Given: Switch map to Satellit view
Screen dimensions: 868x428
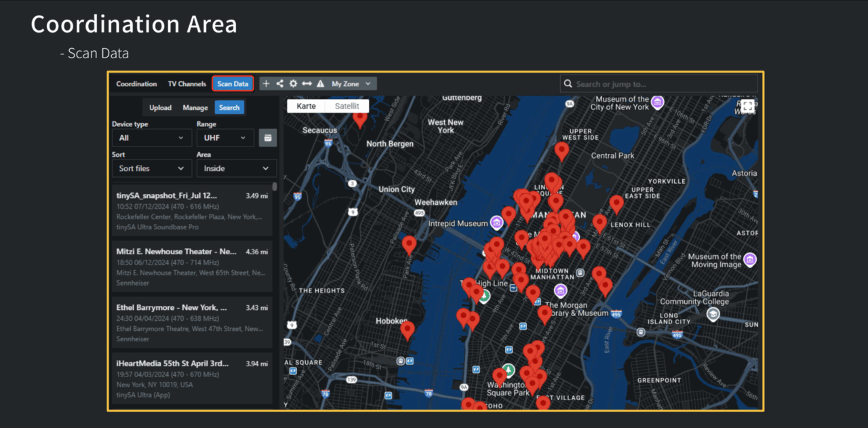Looking at the screenshot, I should click(347, 106).
